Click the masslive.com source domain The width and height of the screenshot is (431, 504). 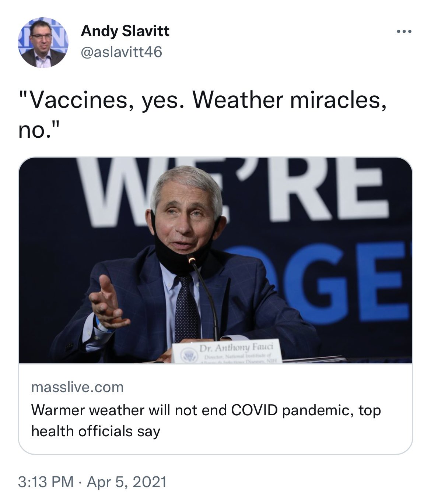[x=77, y=387]
